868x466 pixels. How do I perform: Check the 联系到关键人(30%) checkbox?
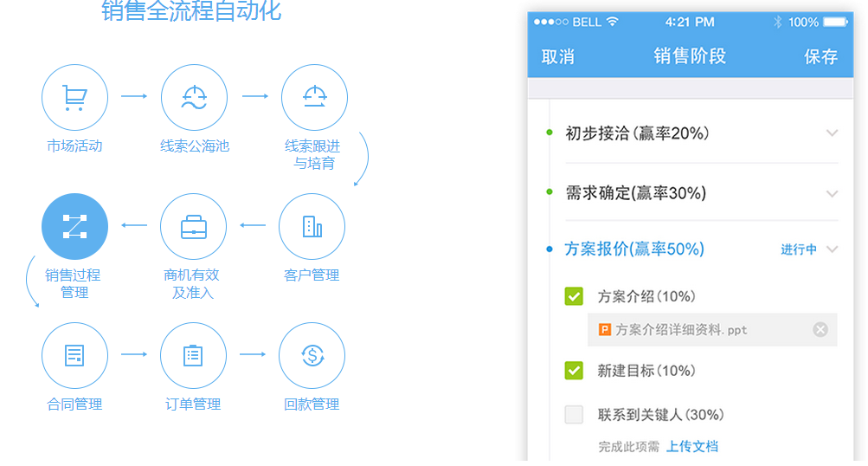[574, 415]
